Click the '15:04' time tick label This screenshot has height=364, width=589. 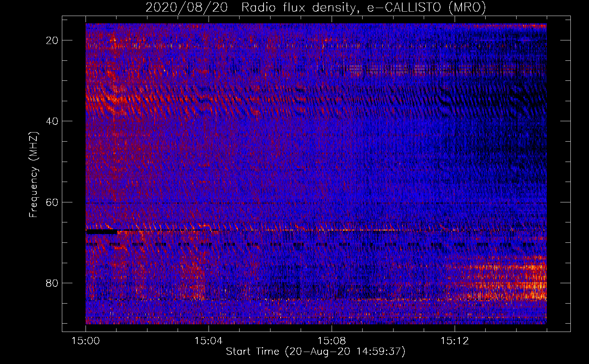pos(208,341)
